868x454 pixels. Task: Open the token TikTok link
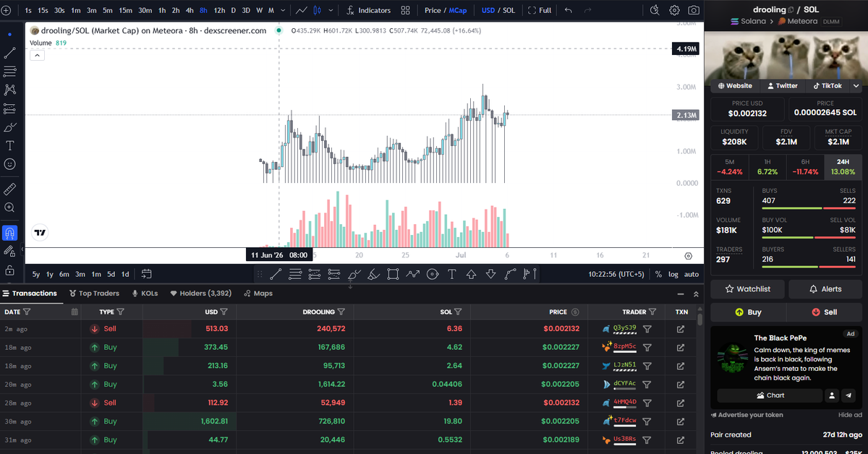pyautogui.click(x=827, y=85)
